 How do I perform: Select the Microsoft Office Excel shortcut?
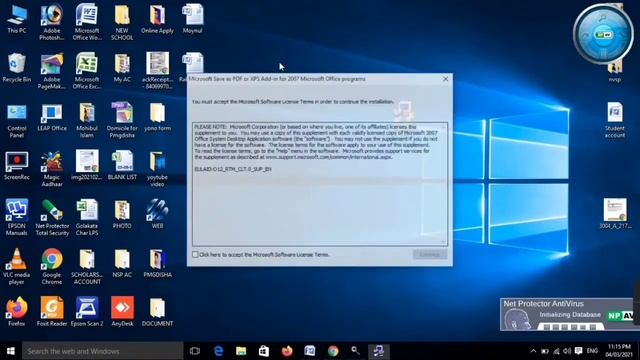(x=87, y=71)
